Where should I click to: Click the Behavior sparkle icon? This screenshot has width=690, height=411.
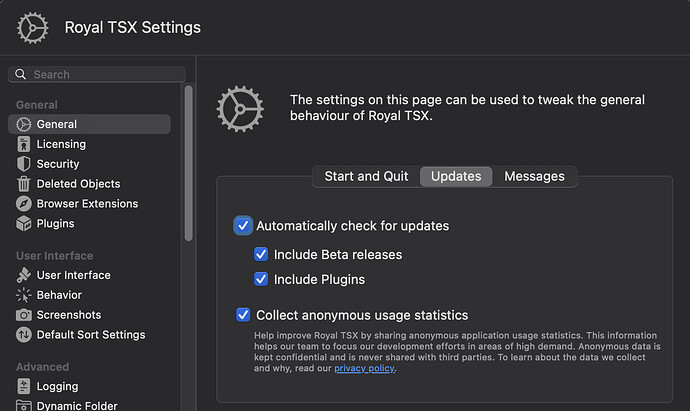click(25, 295)
